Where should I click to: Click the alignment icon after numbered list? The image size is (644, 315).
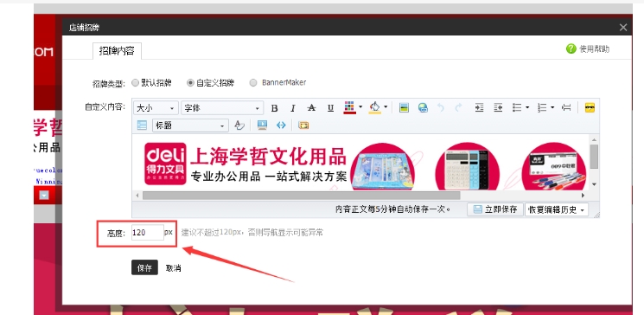click(566, 108)
